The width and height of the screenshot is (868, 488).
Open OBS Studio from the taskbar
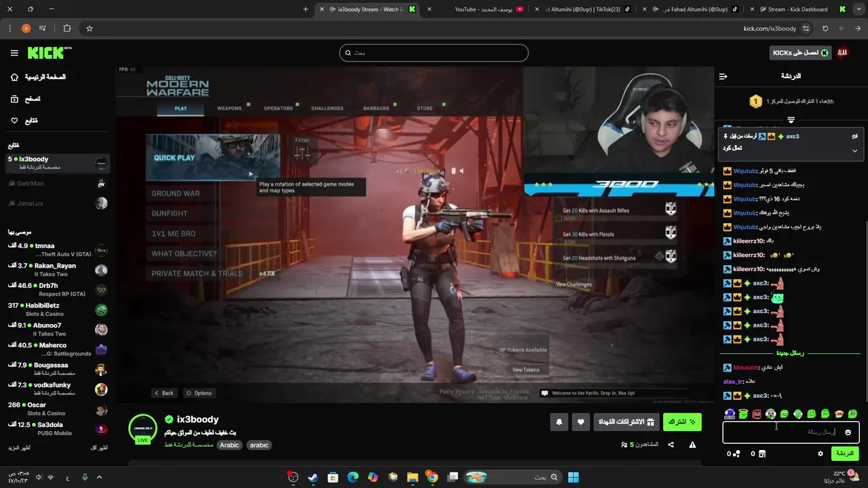coord(293,477)
